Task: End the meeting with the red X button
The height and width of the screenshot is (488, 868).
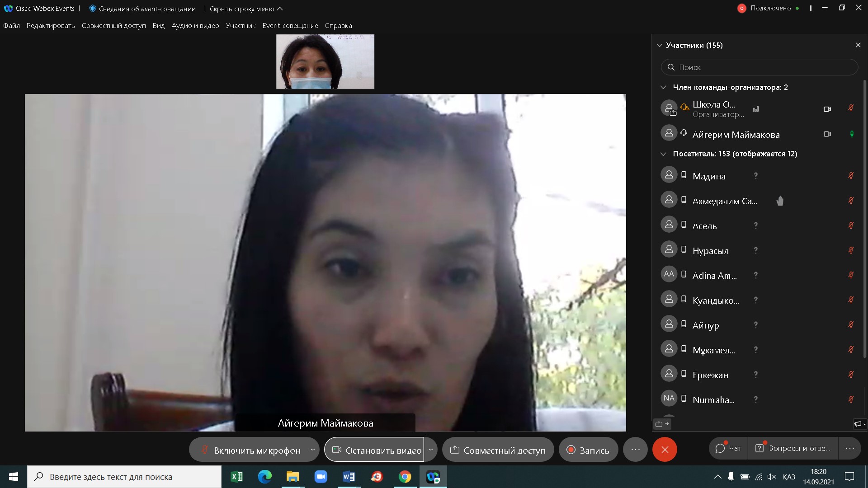Action: [x=664, y=450]
